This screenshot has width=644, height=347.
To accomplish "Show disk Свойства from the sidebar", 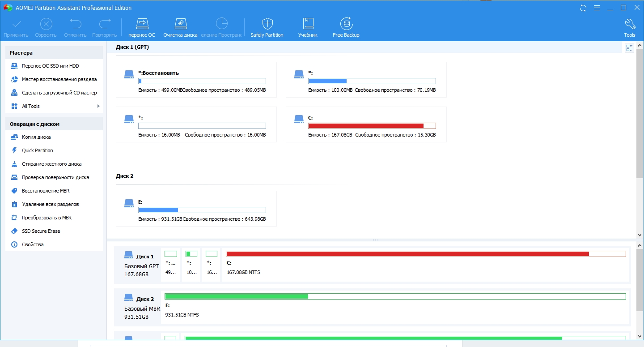I will point(54,244).
